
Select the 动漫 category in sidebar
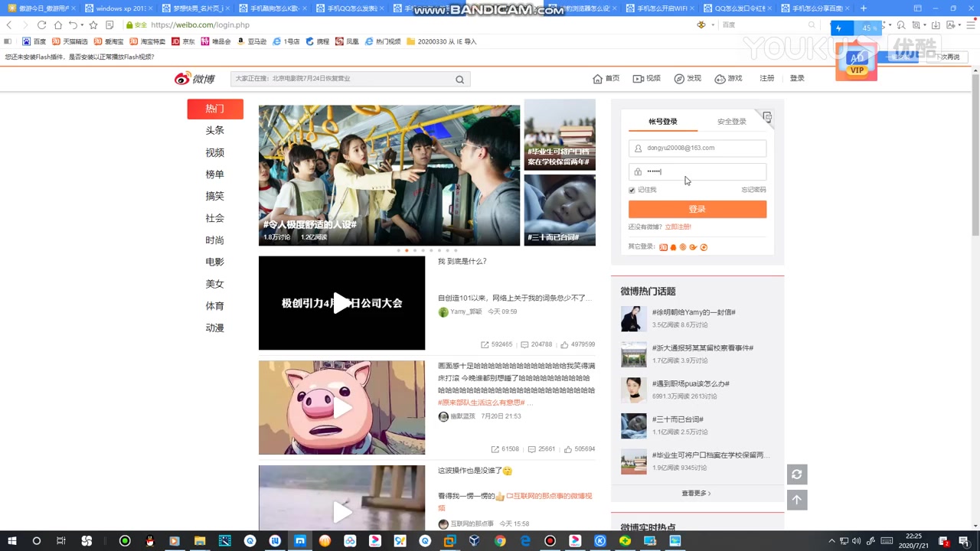(x=215, y=328)
